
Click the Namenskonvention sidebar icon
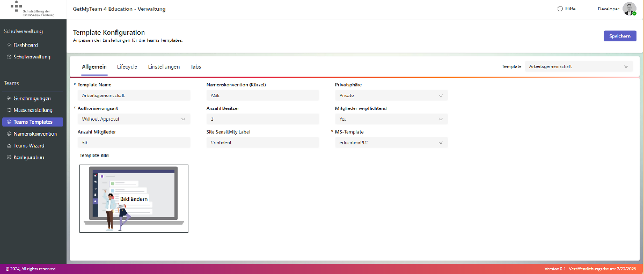click(x=9, y=134)
